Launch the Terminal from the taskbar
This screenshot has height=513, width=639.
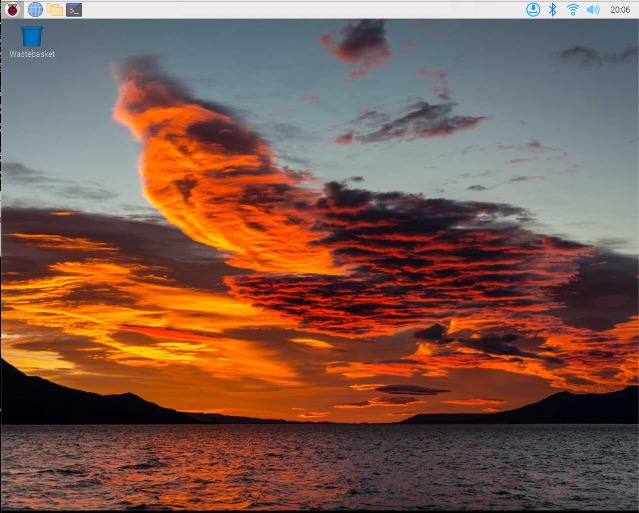pyautogui.click(x=74, y=9)
